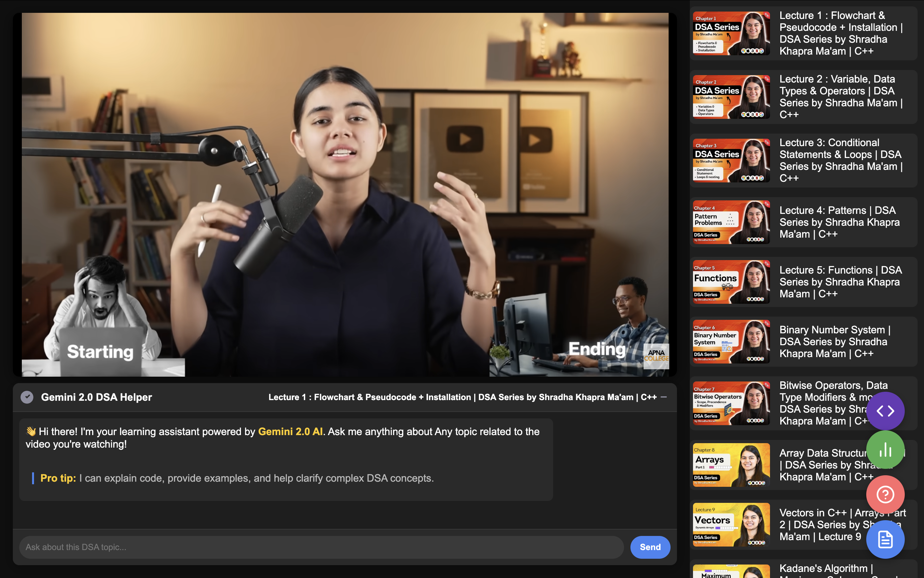Open Chapter 8 Arrays thumbnail
This screenshot has height=578, width=924.
click(731, 465)
